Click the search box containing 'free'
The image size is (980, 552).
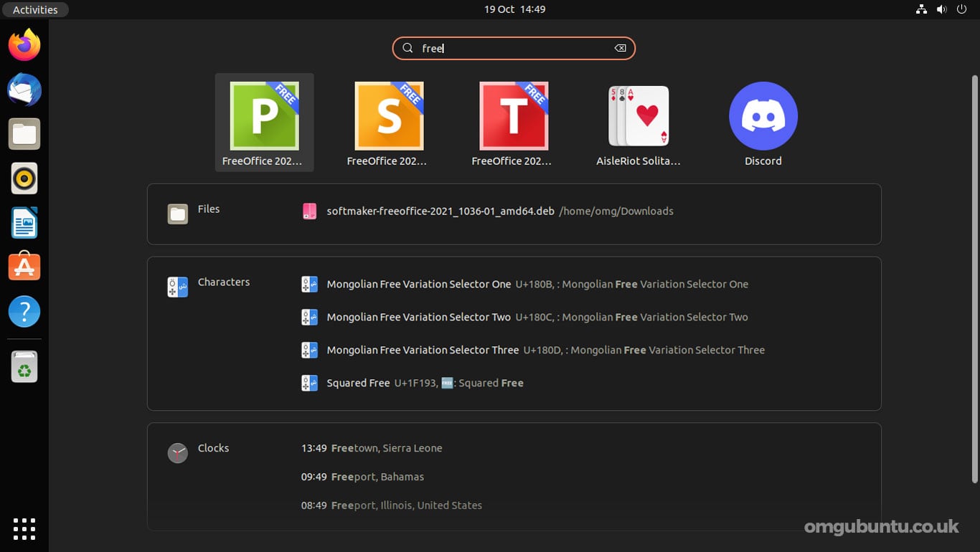pyautogui.click(x=514, y=48)
